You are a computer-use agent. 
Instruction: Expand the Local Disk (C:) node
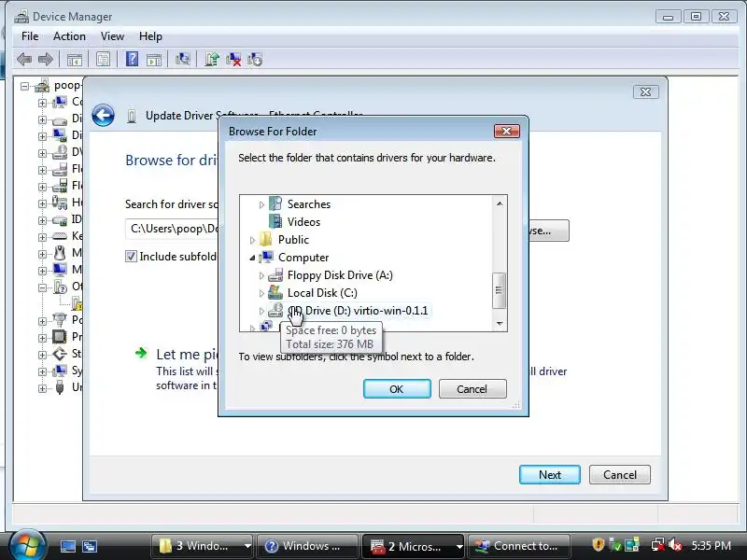(x=261, y=293)
